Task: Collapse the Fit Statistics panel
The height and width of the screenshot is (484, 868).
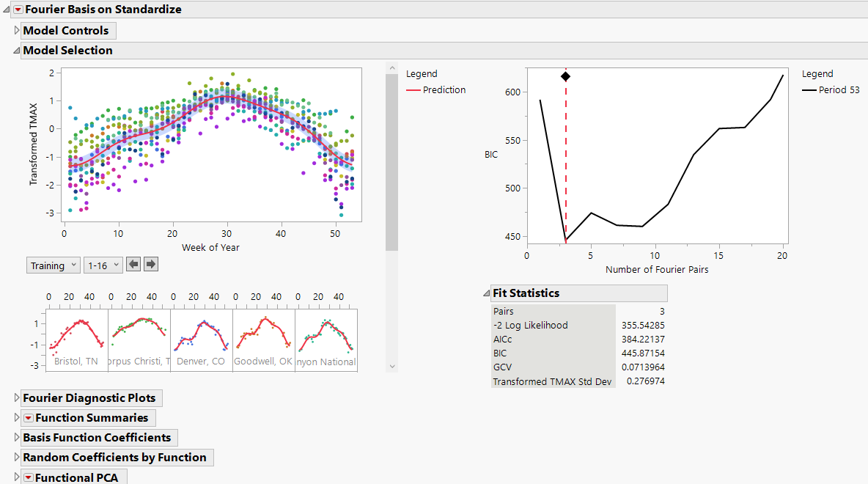Action: 487,293
